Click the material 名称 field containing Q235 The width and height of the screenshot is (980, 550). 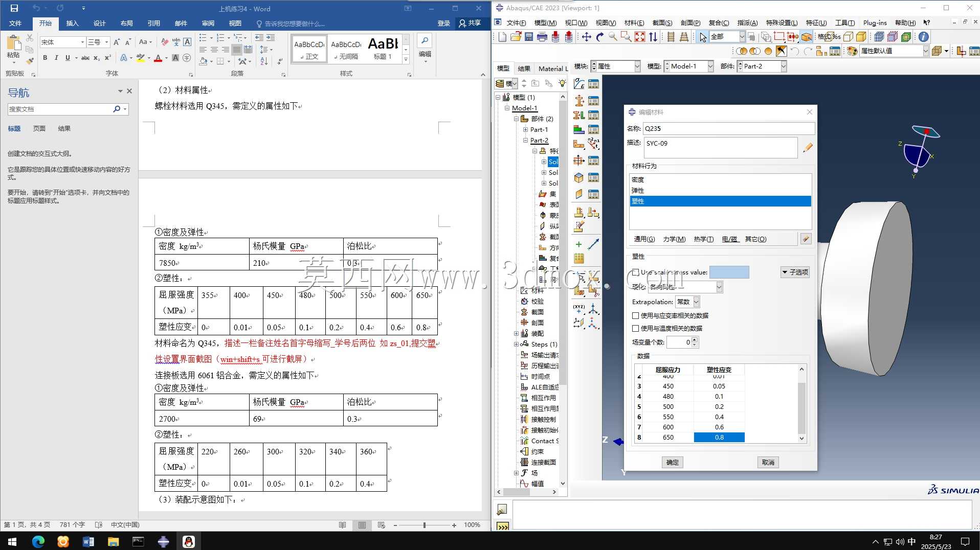tap(728, 128)
